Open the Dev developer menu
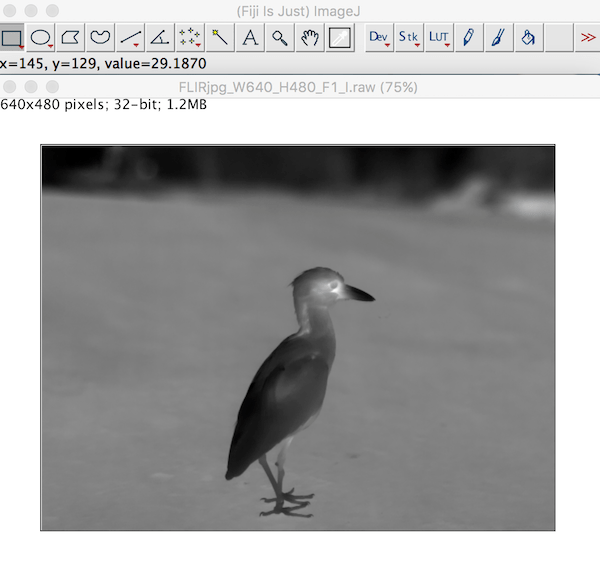Screen dimensions: 600x563 tap(379, 38)
